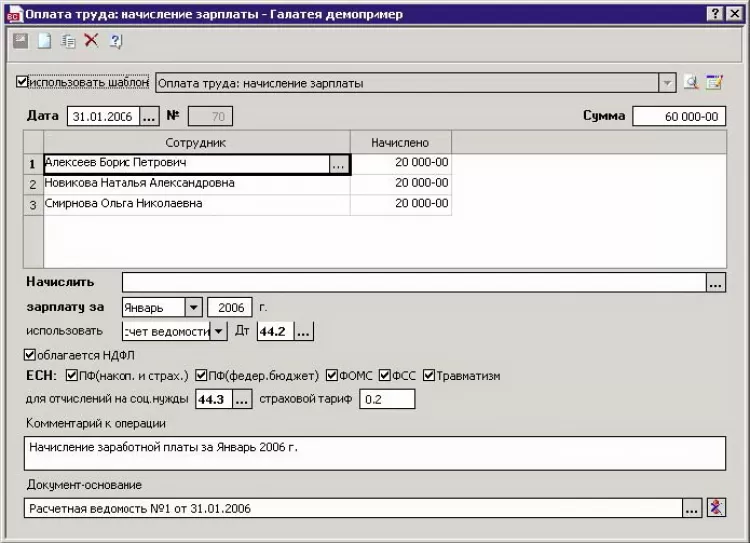Toggle the использовать шаблон checkbox
750x543 pixels.
click(22, 81)
